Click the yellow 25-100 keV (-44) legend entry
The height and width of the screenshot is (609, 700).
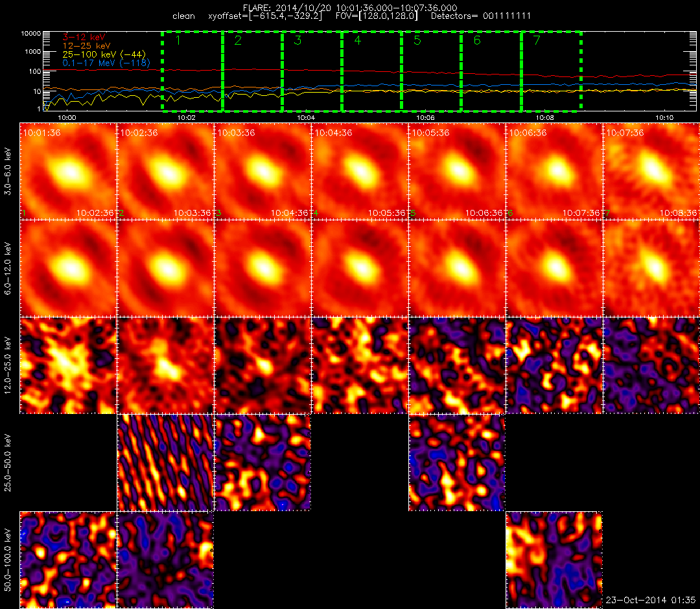[104, 54]
